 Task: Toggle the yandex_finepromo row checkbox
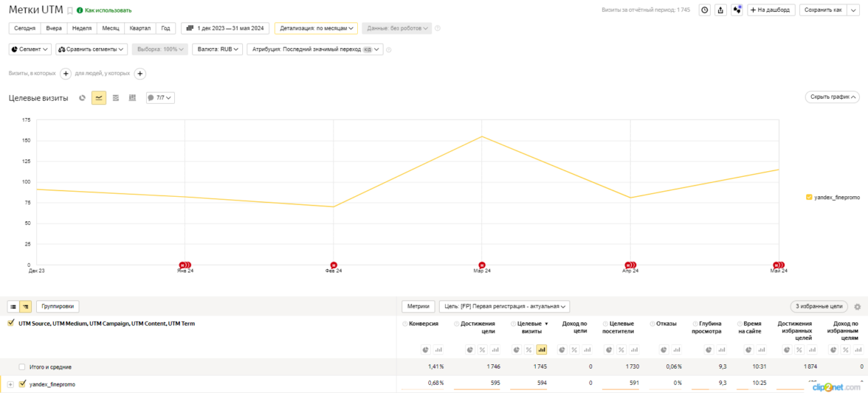pyautogui.click(x=22, y=384)
